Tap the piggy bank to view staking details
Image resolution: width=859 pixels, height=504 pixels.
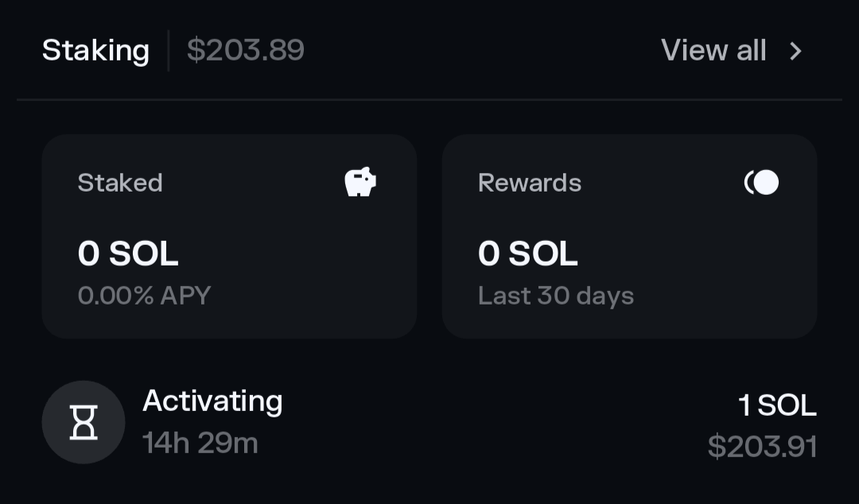click(361, 182)
